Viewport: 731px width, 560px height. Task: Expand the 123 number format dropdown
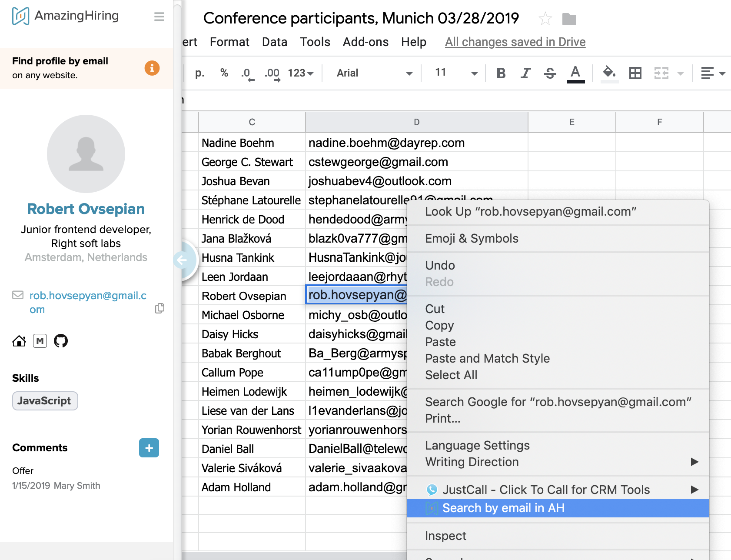(x=301, y=73)
